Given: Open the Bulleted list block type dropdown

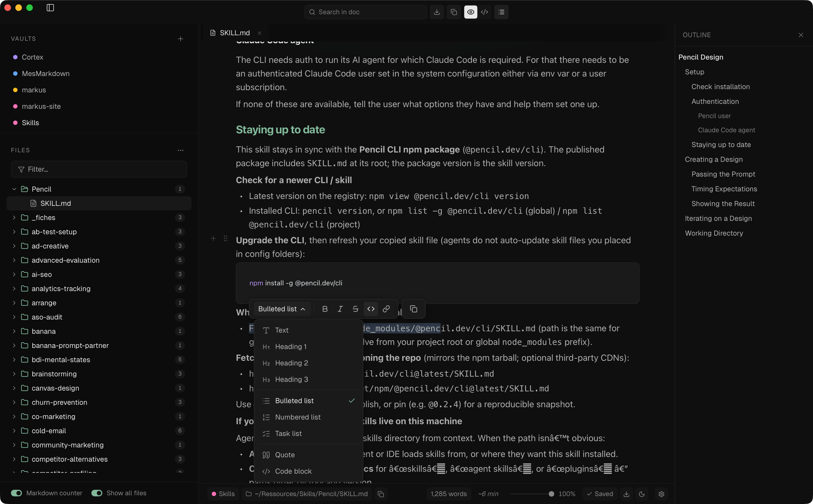Looking at the screenshot, I should (282, 309).
